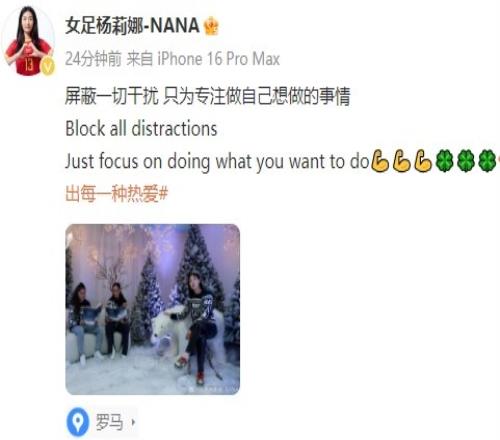Click the middle four-leaf clover emoji
500x440 pixels.
tap(466, 161)
